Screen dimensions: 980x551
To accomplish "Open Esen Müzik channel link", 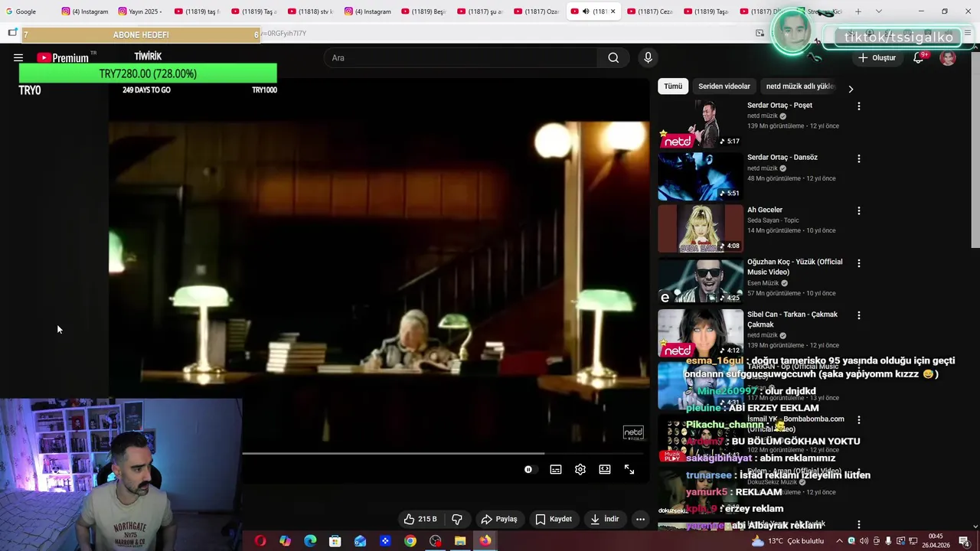I will pos(763,283).
